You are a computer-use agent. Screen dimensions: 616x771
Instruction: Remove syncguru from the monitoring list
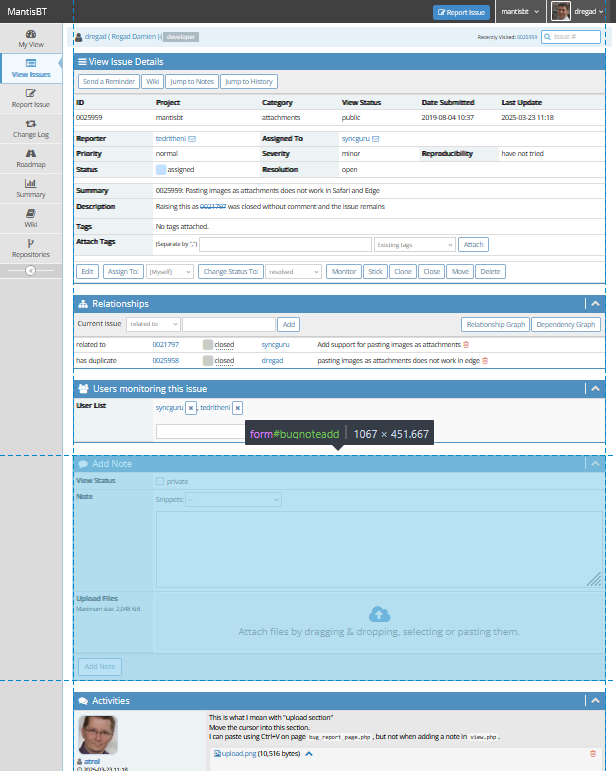(191, 408)
